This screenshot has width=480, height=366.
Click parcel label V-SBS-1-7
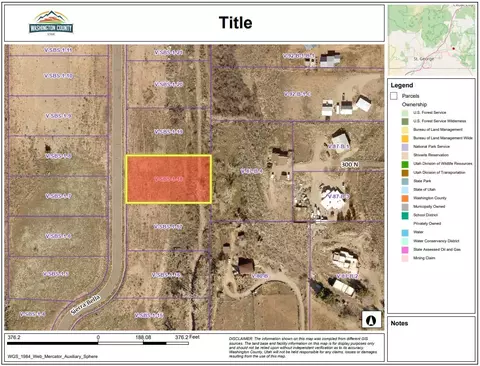58,196
